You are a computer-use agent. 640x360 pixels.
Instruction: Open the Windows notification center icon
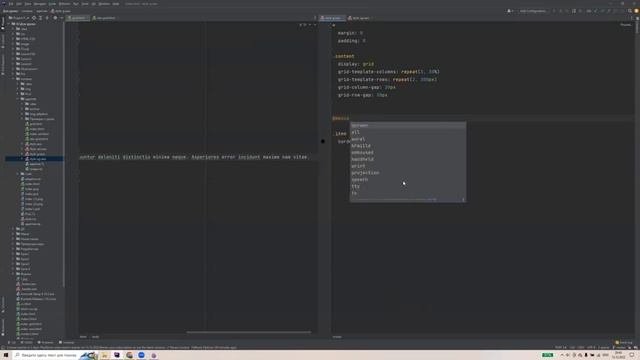click(632, 355)
